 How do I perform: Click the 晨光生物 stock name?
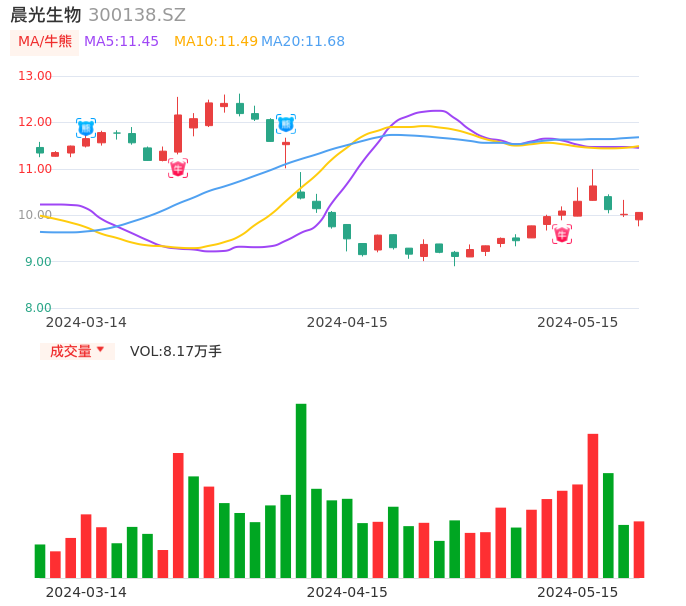(x=46, y=15)
